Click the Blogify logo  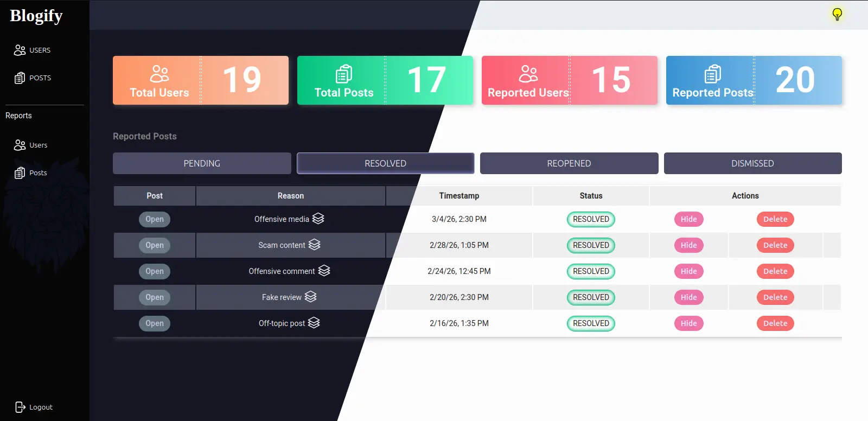click(x=36, y=16)
